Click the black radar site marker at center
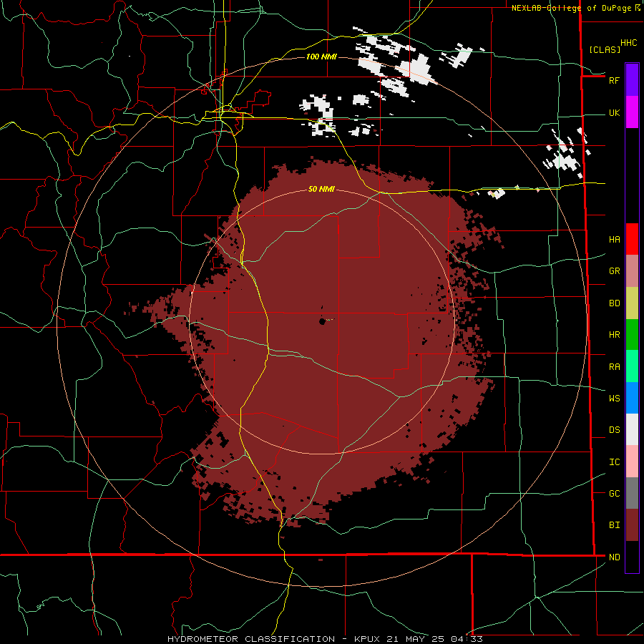 coord(323,321)
